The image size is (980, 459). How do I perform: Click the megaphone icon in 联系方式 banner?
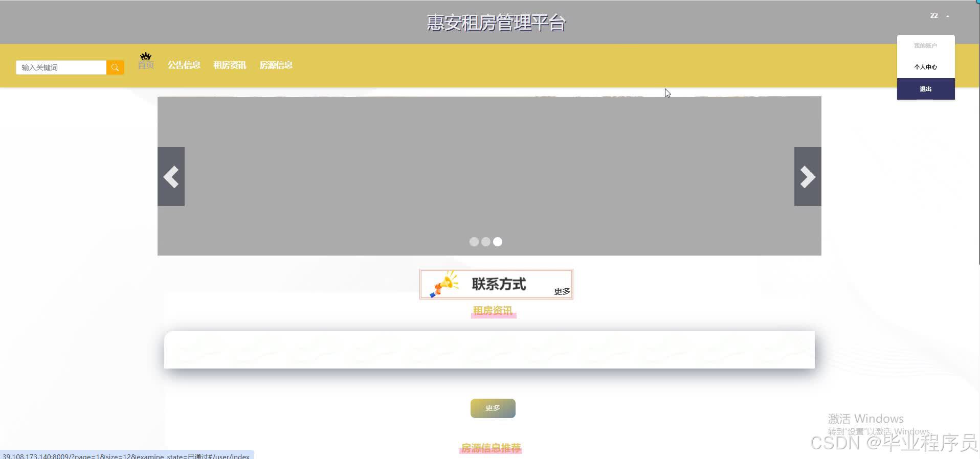(443, 284)
